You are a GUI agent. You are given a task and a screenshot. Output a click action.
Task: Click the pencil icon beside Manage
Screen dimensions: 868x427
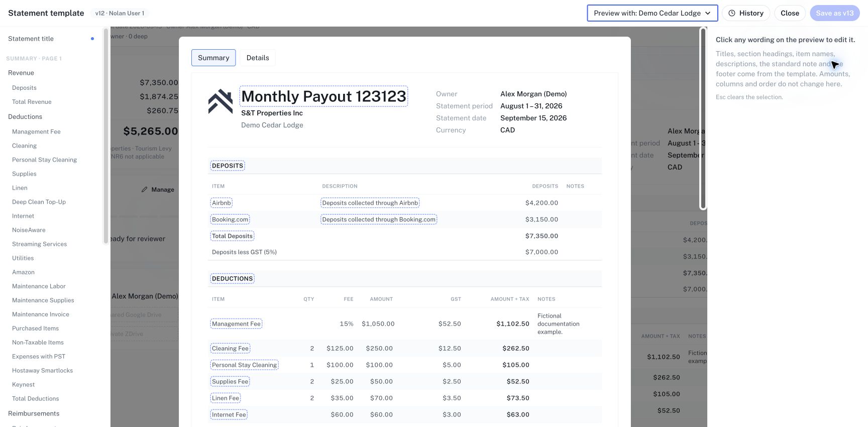[x=145, y=190]
